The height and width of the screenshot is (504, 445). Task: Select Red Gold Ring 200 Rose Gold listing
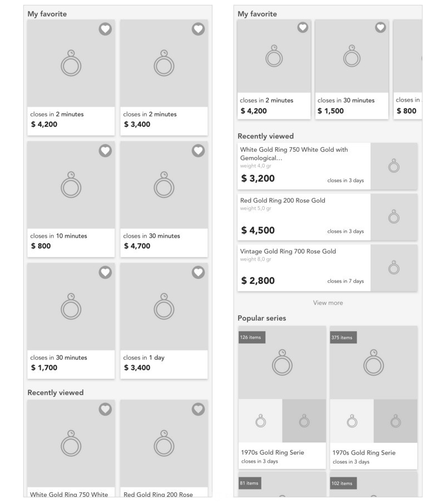(328, 217)
